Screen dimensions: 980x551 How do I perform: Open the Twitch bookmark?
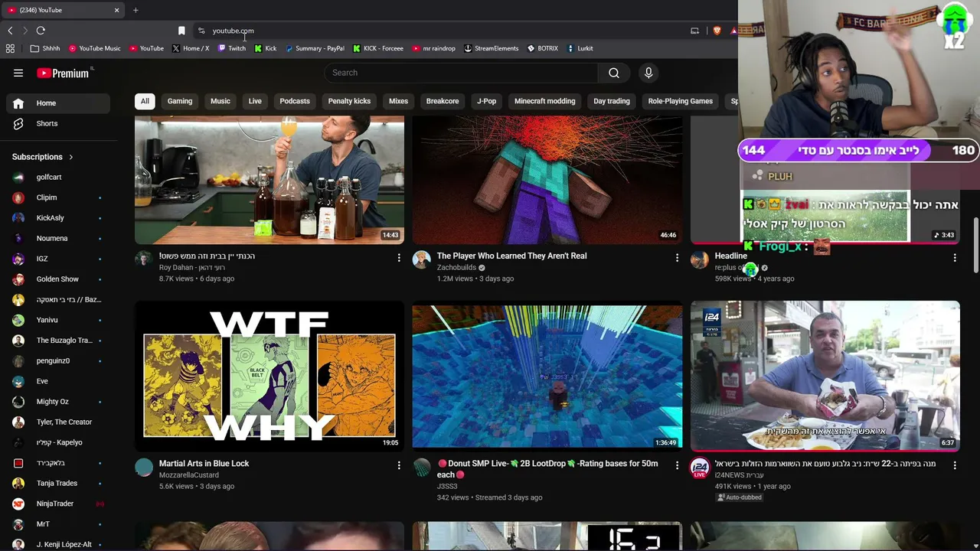pyautogui.click(x=232, y=48)
